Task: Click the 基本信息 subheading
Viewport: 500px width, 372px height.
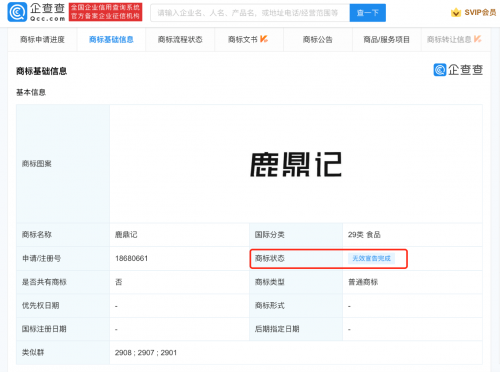Action: coord(31,92)
